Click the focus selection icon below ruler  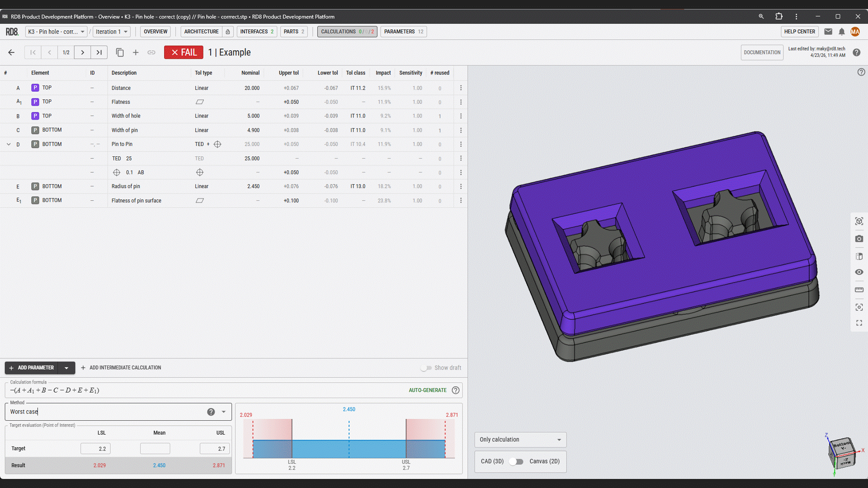pyautogui.click(x=859, y=307)
